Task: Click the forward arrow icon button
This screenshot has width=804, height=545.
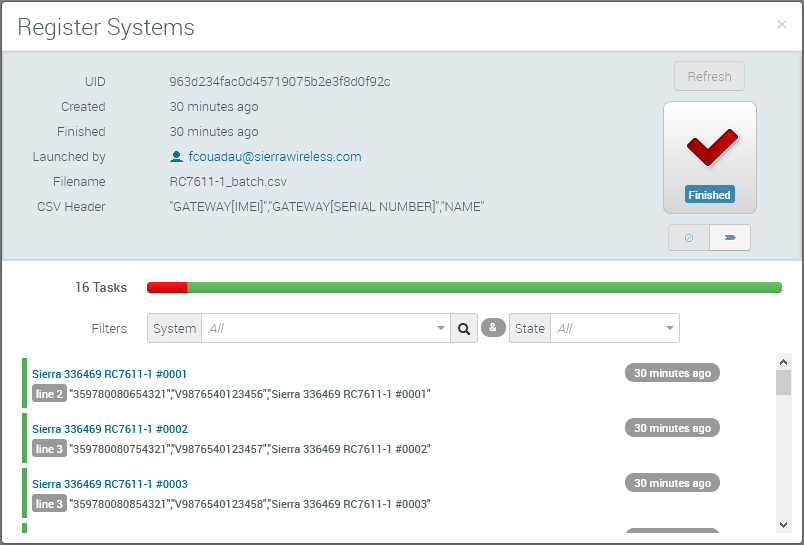Action: pyautogui.click(x=730, y=238)
